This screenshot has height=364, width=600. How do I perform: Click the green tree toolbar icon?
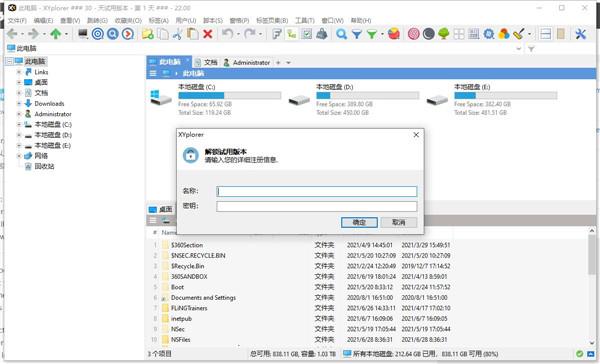point(443,34)
